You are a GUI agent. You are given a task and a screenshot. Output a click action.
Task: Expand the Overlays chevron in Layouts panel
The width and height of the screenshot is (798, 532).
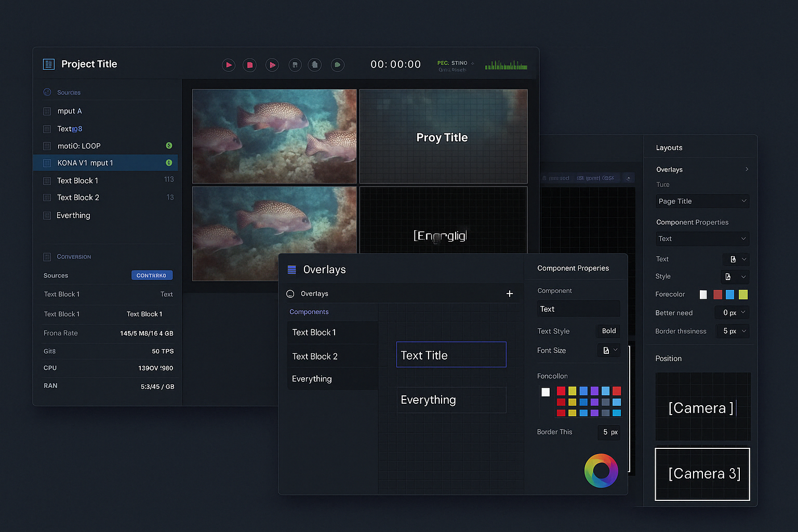(x=747, y=169)
